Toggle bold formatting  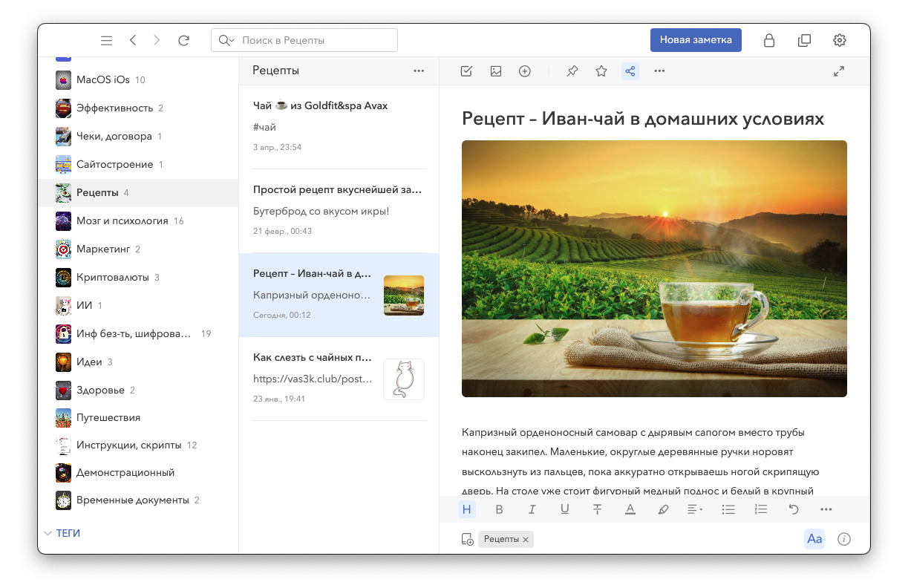coord(499,509)
